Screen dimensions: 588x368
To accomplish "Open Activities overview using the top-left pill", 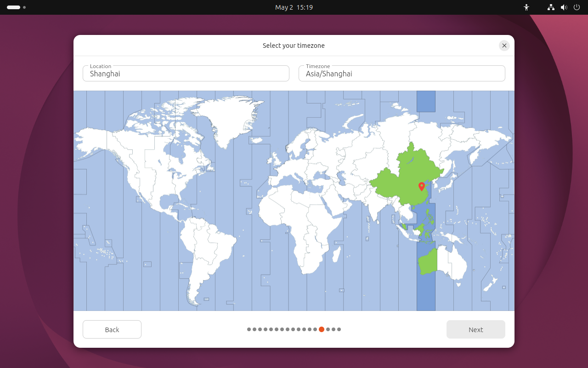I will click(13, 7).
